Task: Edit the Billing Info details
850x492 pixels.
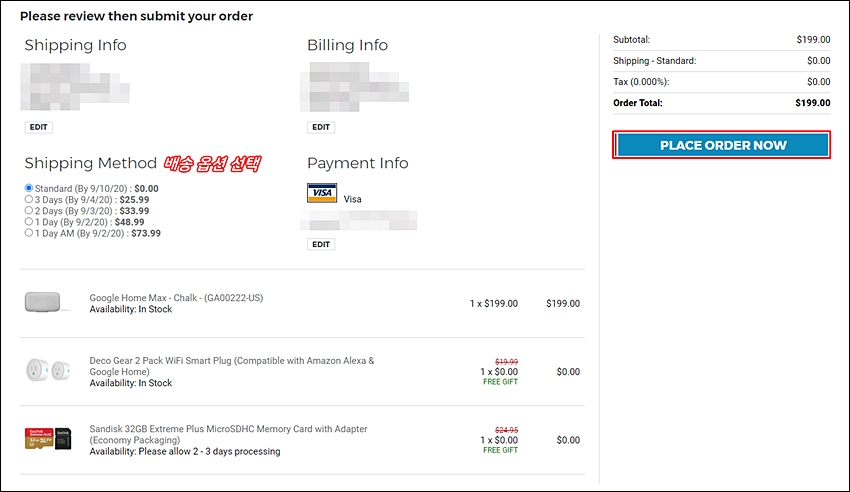Action: [x=321, y=127]
